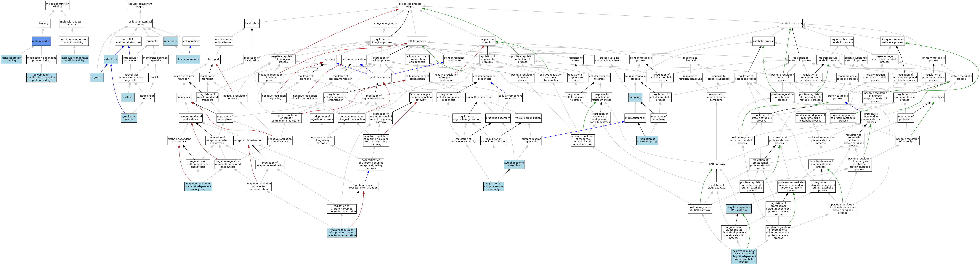The height and width of the screenshot is (265, 980).
Task: Select 'polyubiquitin modification-dependent protein binding' node
Action: (41, 78)
